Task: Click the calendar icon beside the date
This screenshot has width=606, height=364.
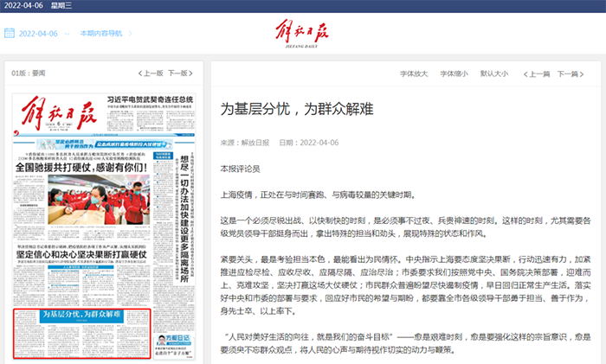Action: click(10, 33)
